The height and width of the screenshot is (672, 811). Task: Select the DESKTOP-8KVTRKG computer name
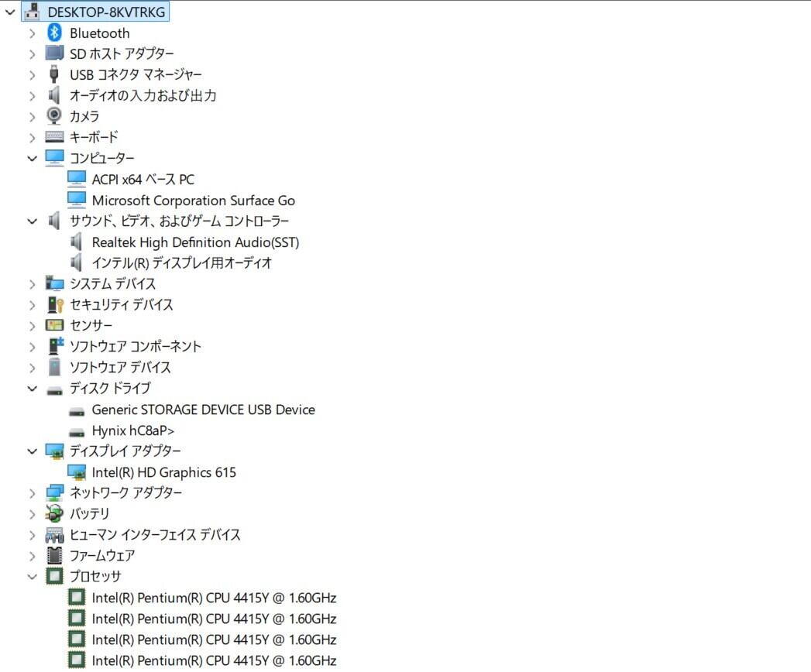click(106, 12)
